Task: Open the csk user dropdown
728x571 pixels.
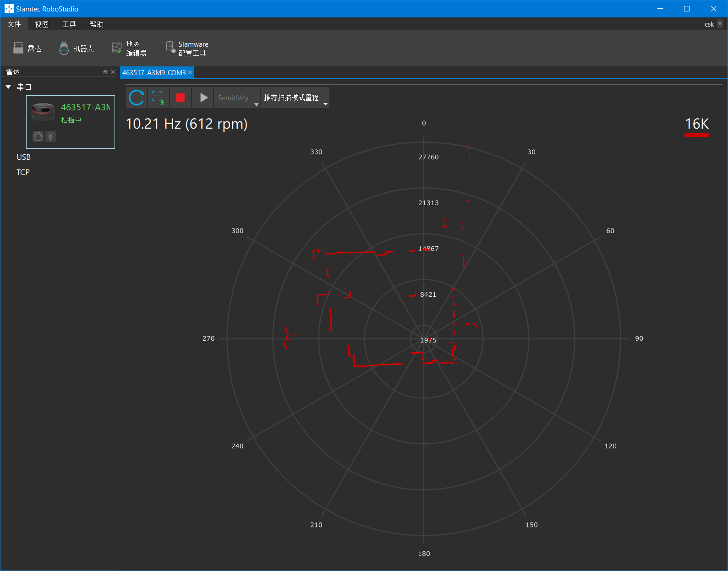Action: (720, 24)
